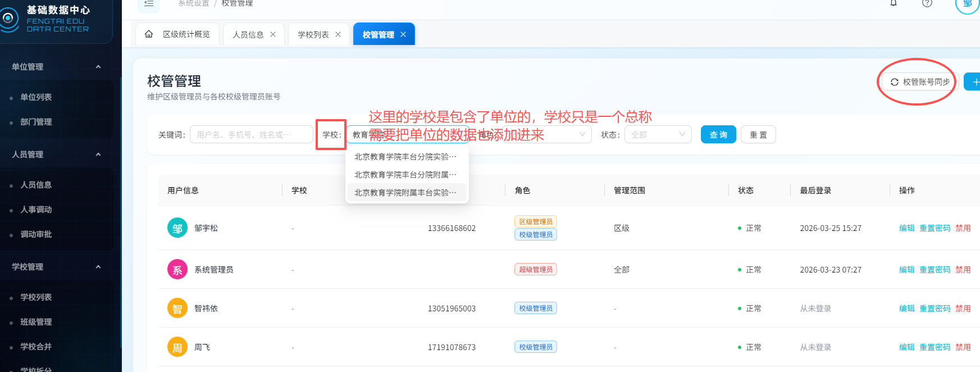Image resolution: width=980 pixels, height=372 pixels.
Task: Close the 学校列表 tab
Action: pos(338,34)
